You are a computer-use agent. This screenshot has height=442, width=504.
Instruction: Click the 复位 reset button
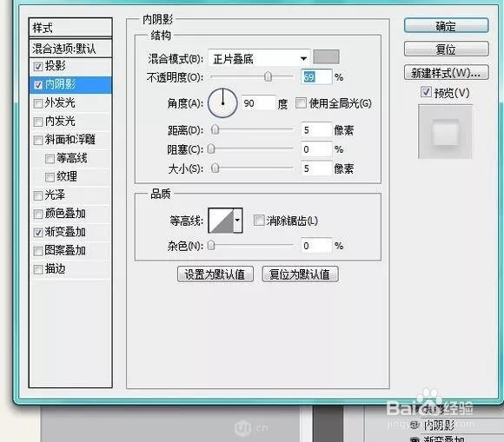point(446,49)
